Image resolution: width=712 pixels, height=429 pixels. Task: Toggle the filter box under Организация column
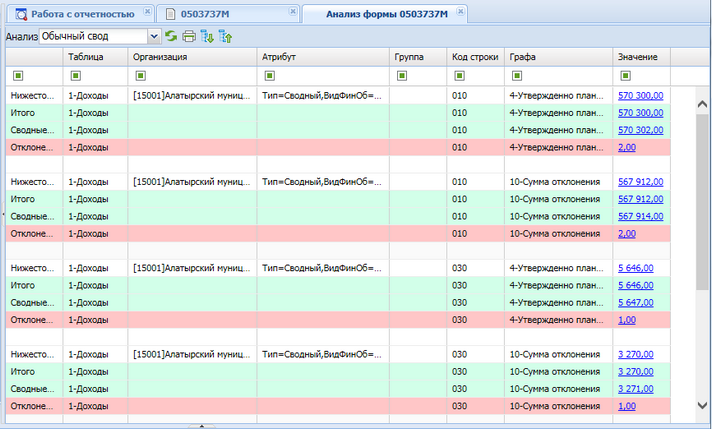(x=141, y=76)
